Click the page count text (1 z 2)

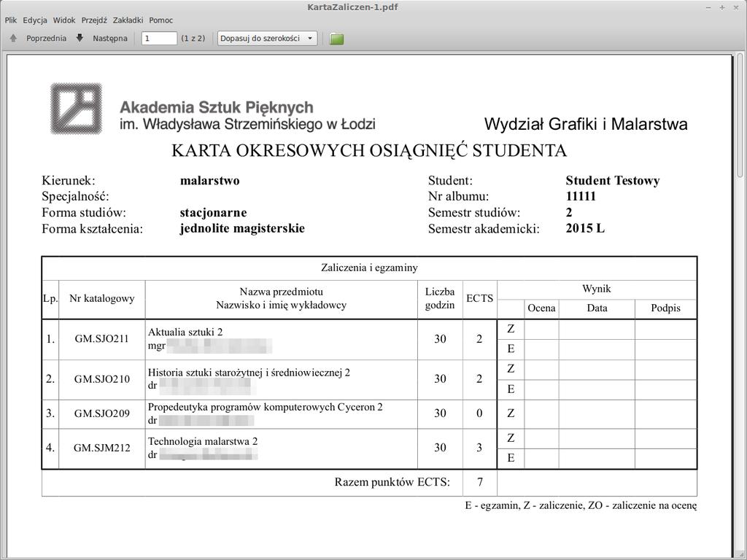coord(193,38)
